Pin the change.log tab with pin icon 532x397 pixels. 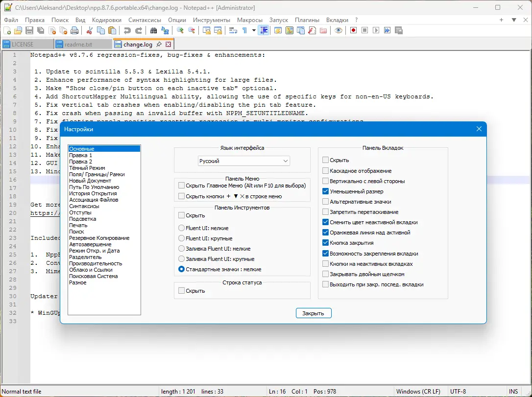[159, 44]
